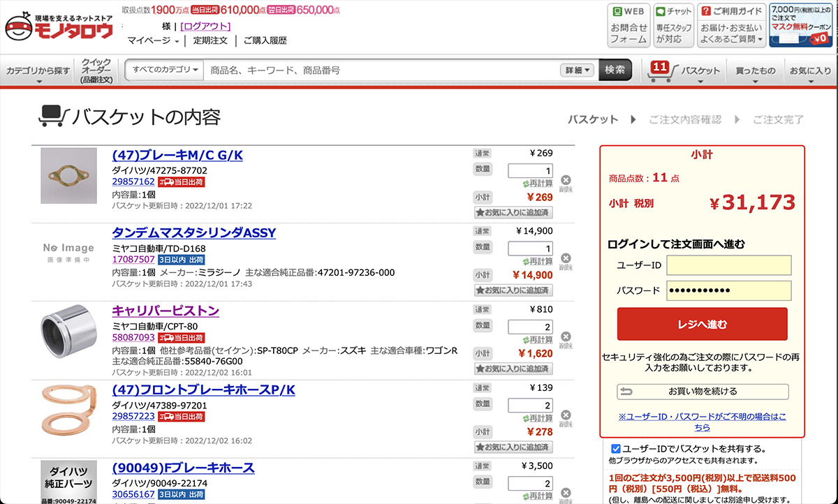Image resolution: width=838 pixels, height=504 pixels.
Task: Click the お買い物を続ける button
Action: click(703, 392)
